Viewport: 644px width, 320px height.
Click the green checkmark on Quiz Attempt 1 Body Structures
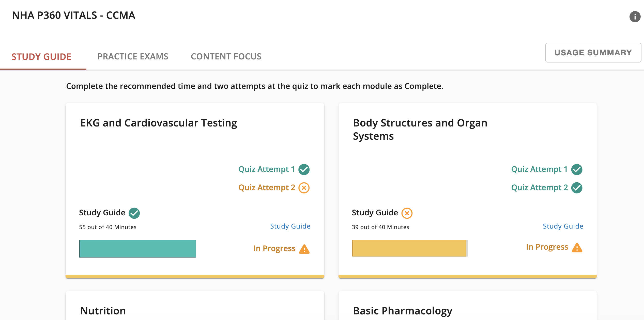point(577,169)
